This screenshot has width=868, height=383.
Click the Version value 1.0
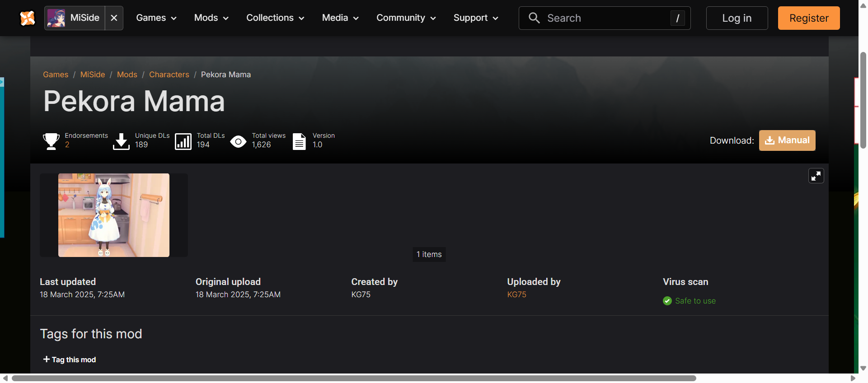pos(317,145)
